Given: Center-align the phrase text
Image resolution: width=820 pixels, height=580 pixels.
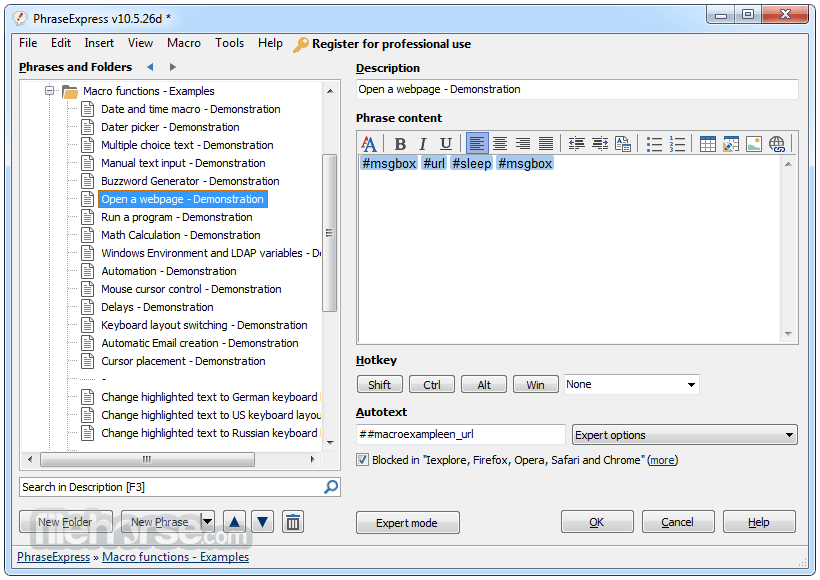Looking at the screenshot, I should click(x=500, y=144).
